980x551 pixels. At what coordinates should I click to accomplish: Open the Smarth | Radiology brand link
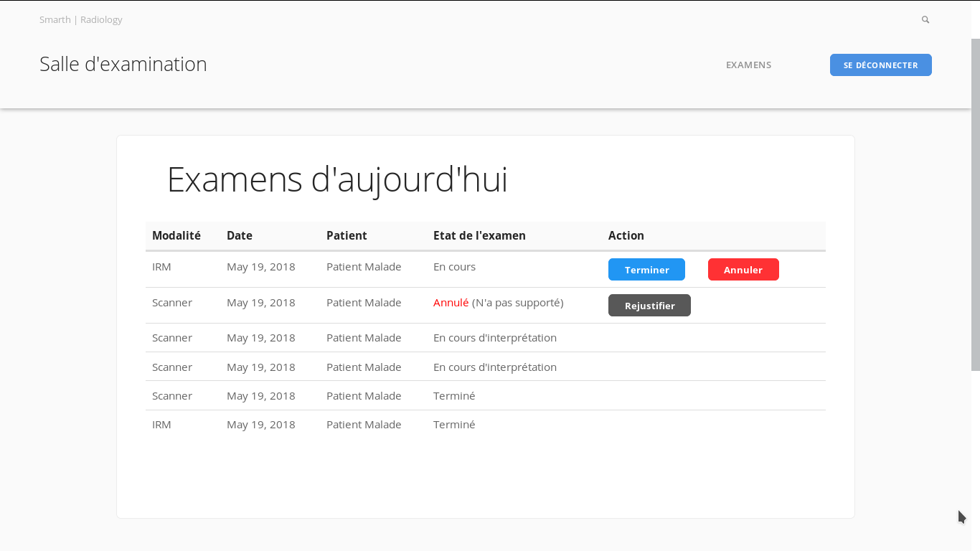81,19
